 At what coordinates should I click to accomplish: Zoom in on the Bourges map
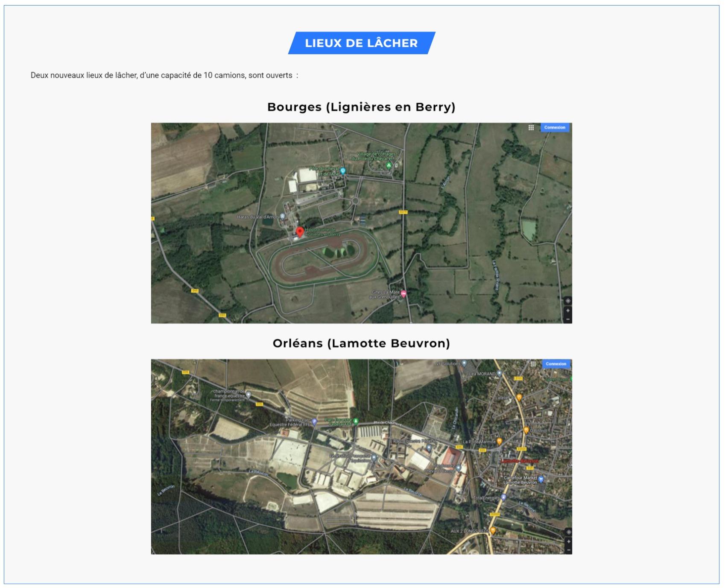pyautogui.click(x=567, y=310)
